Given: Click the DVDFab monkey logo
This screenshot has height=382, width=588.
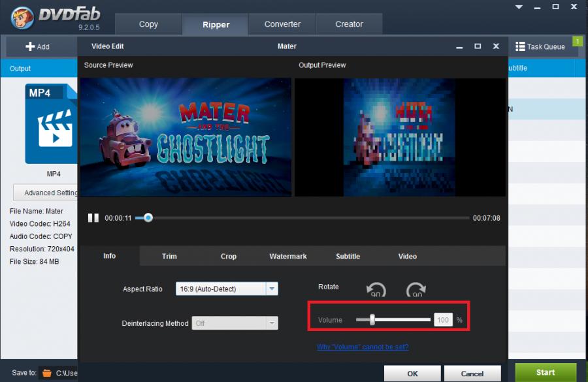Looking at the screenshot, I should [22, 18].
